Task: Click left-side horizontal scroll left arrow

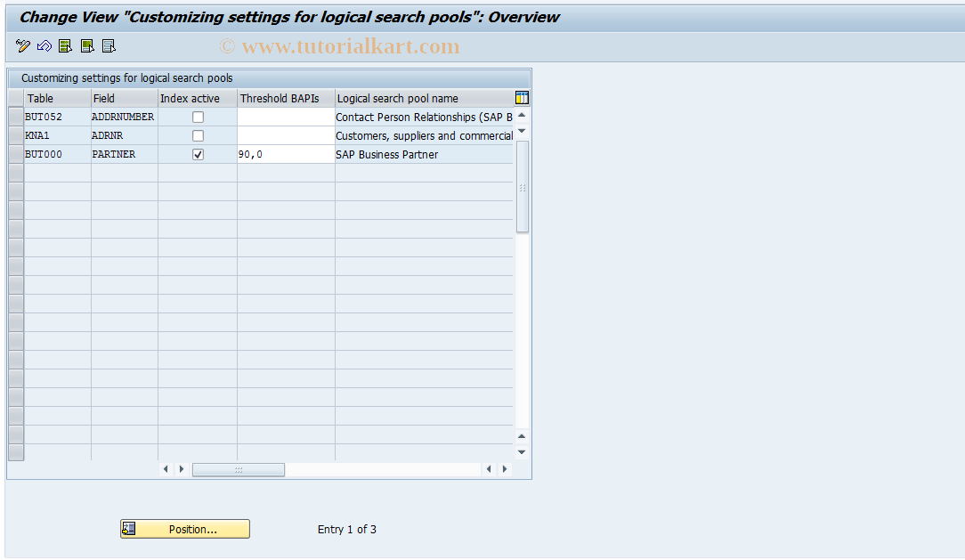Action: (x=166, y=469)
